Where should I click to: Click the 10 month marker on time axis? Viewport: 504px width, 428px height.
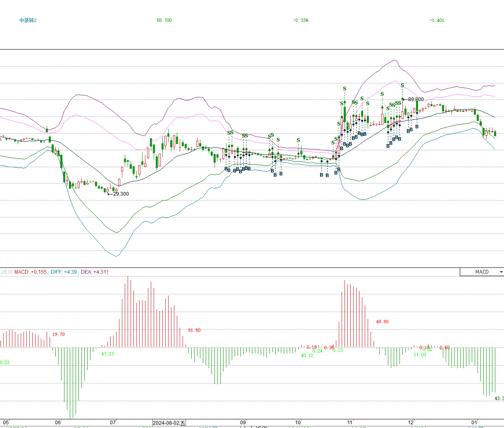point(298,423)
